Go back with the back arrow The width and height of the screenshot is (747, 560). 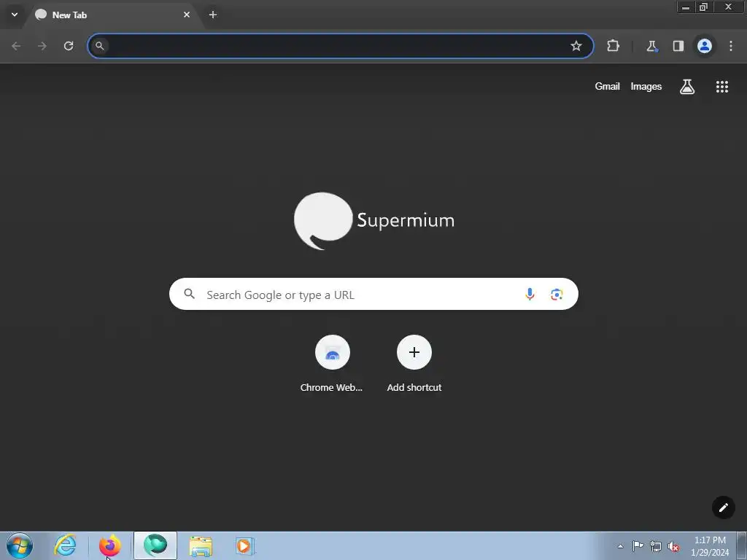16,46
